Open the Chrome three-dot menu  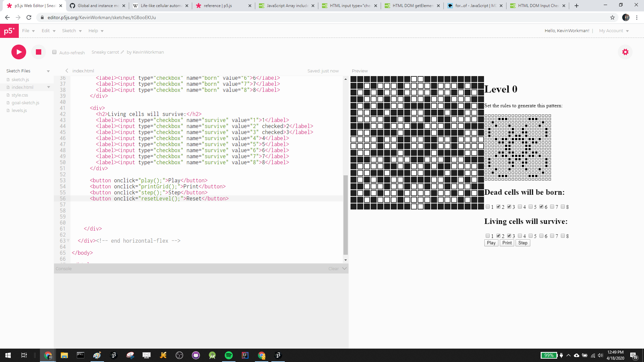637,17
